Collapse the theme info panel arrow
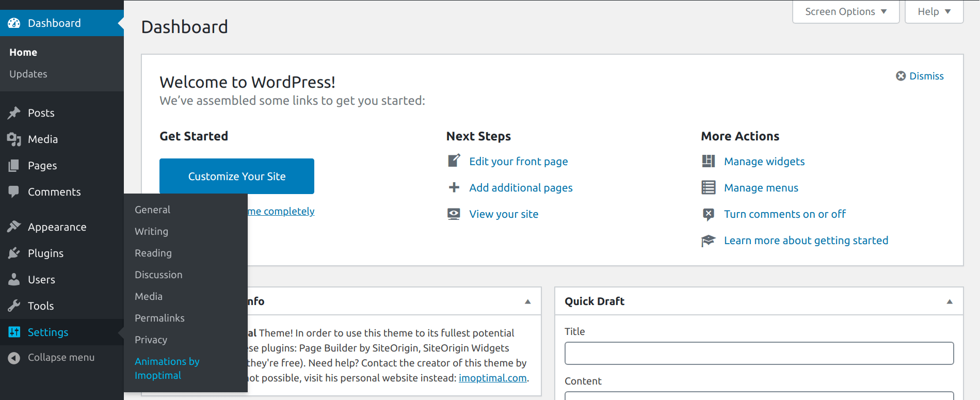980x400 pixels. click(527, 301)
